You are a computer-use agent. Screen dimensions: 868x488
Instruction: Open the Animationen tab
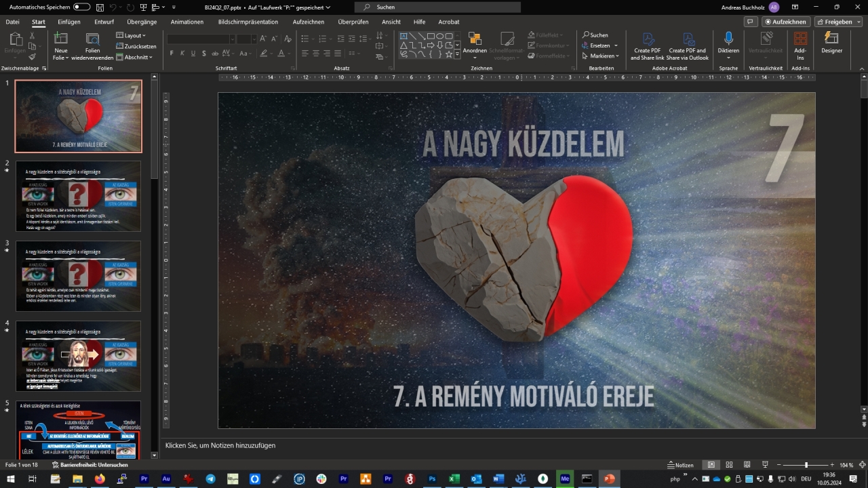pos(187,22)
